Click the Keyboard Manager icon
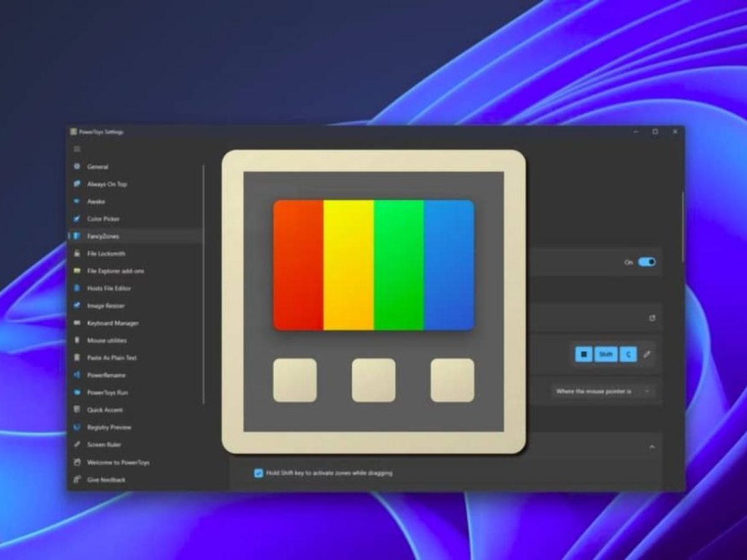 click(x=77, y=323)
